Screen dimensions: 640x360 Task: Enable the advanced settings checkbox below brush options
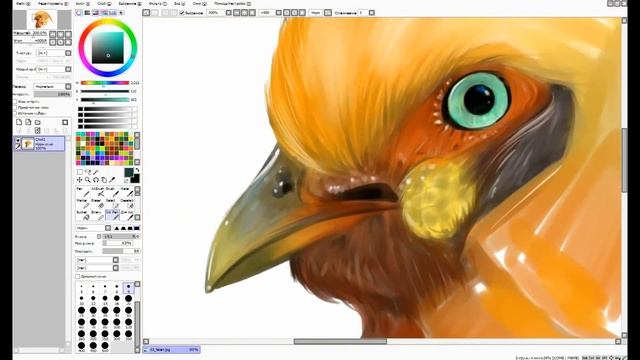[78, 276]
